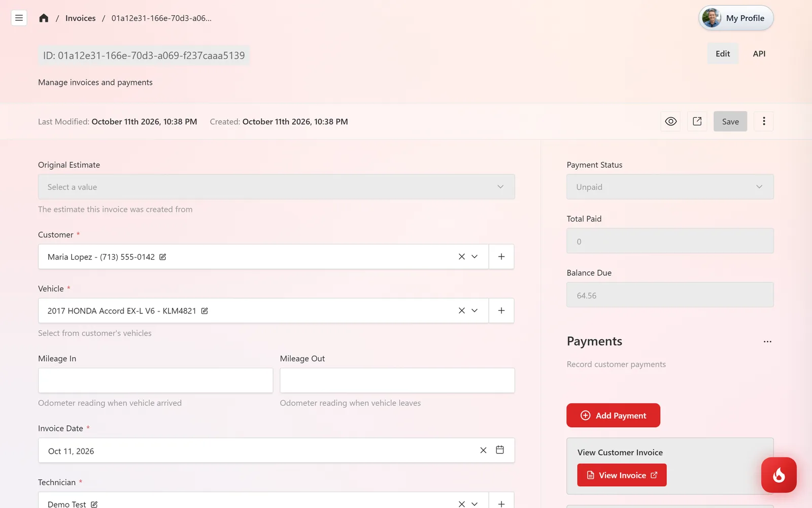Add a new customer with plus button
Screen dimensions: 812x508
tap(501, 257)
